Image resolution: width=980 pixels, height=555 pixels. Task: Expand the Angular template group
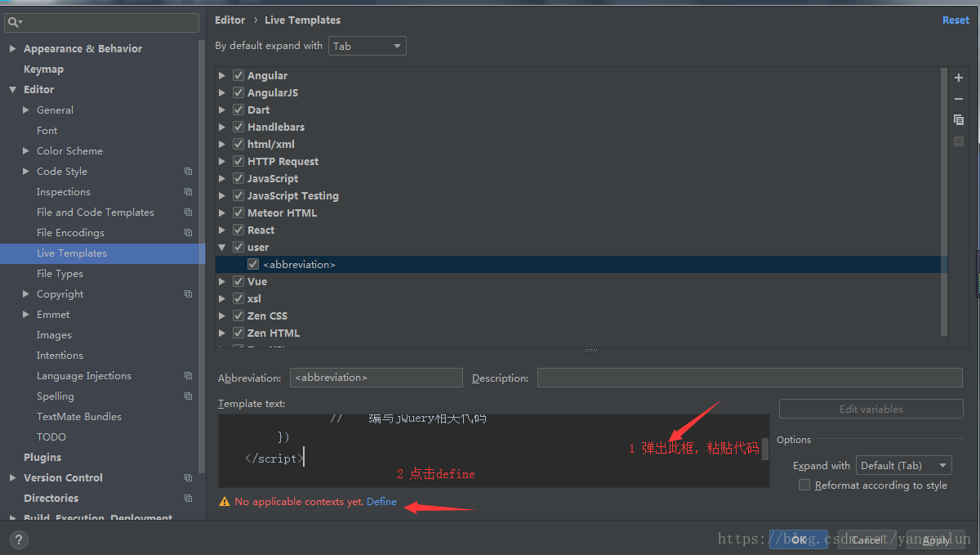pos(222,75)
